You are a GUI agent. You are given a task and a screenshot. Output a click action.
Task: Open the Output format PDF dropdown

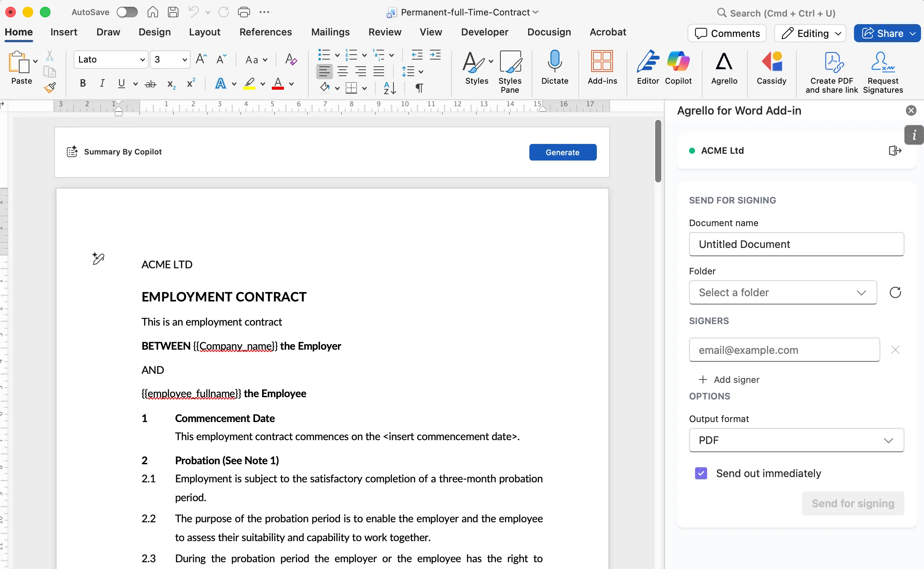(796, 440)
